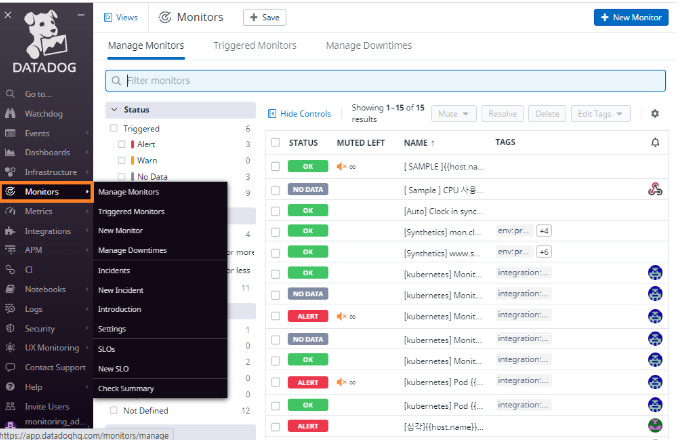Click mute icon on SAMPLE host.na row
Image resolution: width=688 pixels, height=447 pixels.
pyautogui.click(x=341, y=167)
